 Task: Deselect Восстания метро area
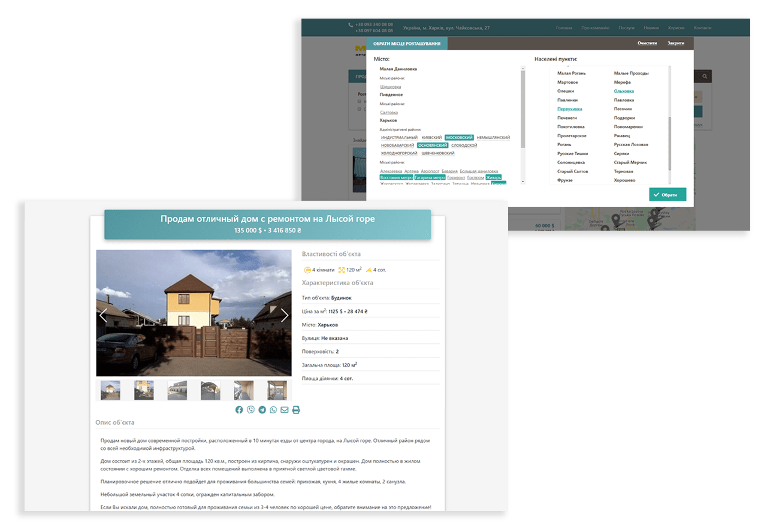pyautogui.click(x=396, y=177)
